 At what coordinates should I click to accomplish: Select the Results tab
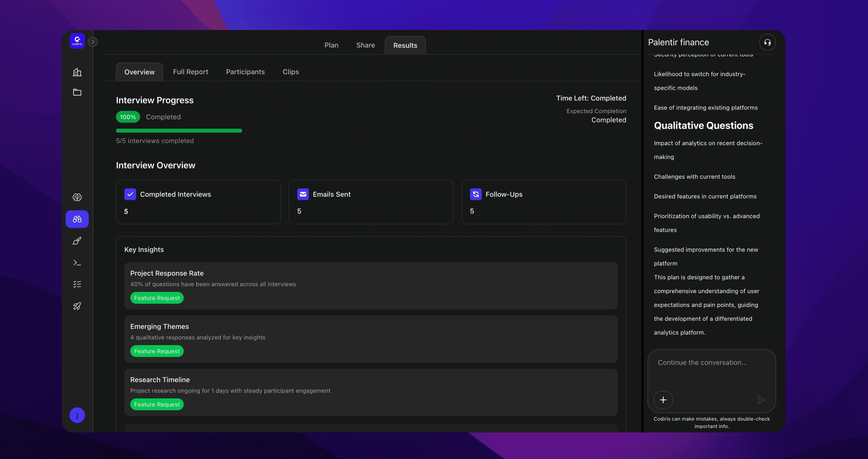point(405,45)
